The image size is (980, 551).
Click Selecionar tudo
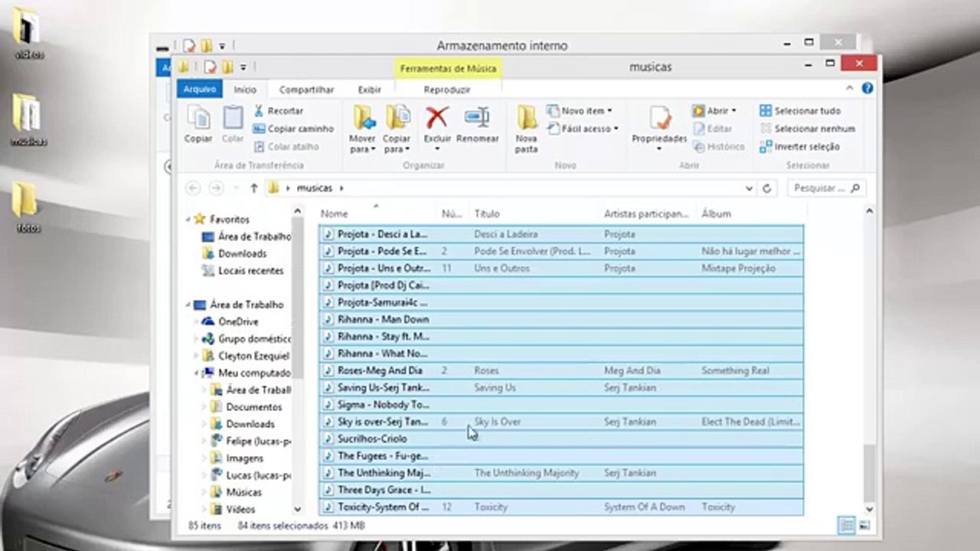tap(800, 111)
